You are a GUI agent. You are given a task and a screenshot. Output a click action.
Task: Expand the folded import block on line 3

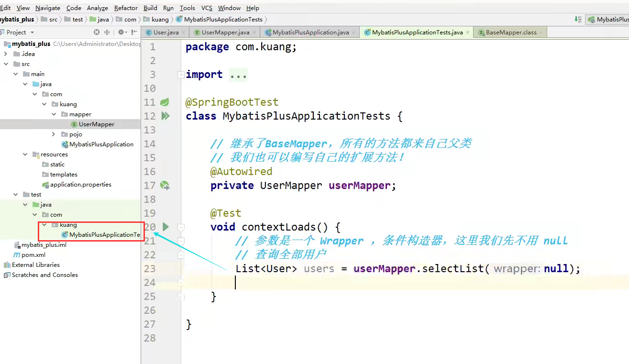[x=181, y=75]
